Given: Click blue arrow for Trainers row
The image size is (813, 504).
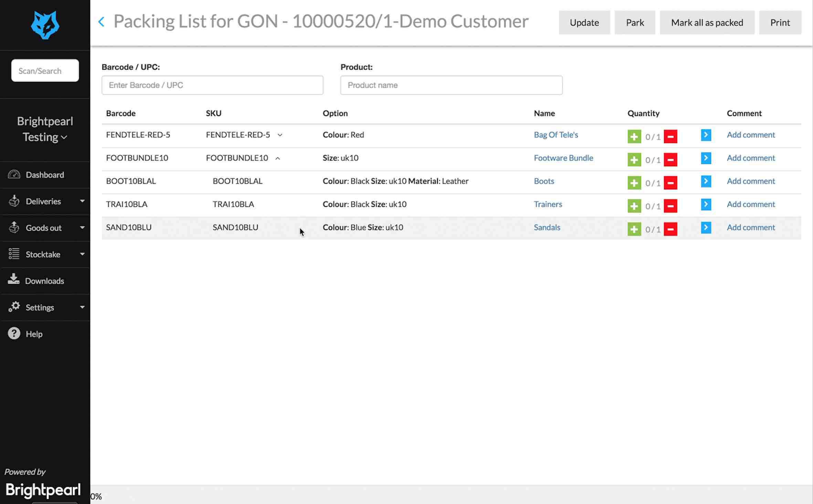Looking at the screenshot, I should tap(706, 204).
